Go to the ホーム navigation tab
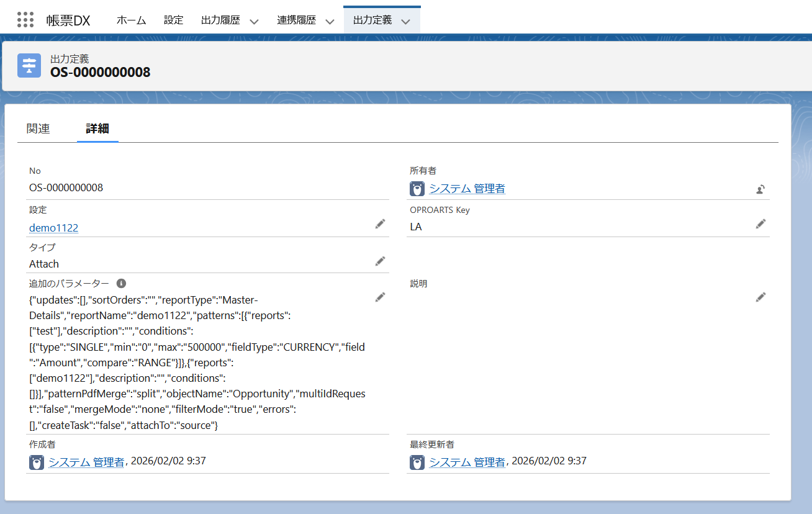Screen dimensions: 812x514 (x=131, y=20)
